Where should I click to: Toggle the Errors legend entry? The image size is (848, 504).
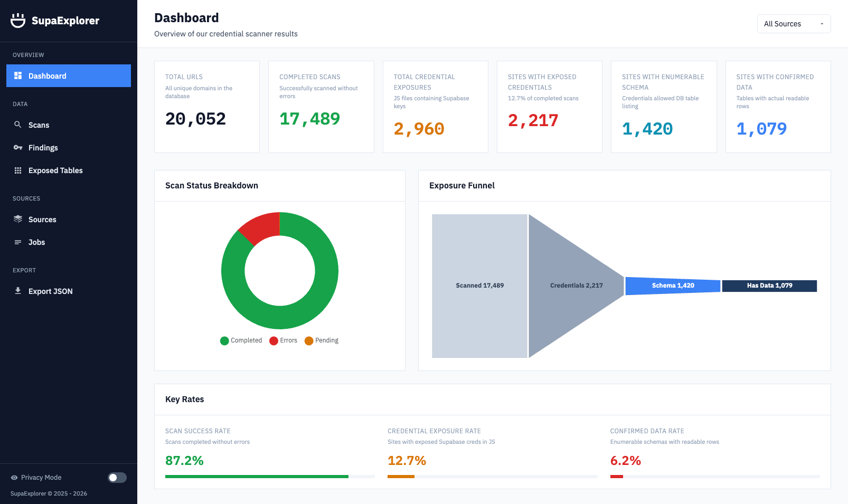point(284,340)
